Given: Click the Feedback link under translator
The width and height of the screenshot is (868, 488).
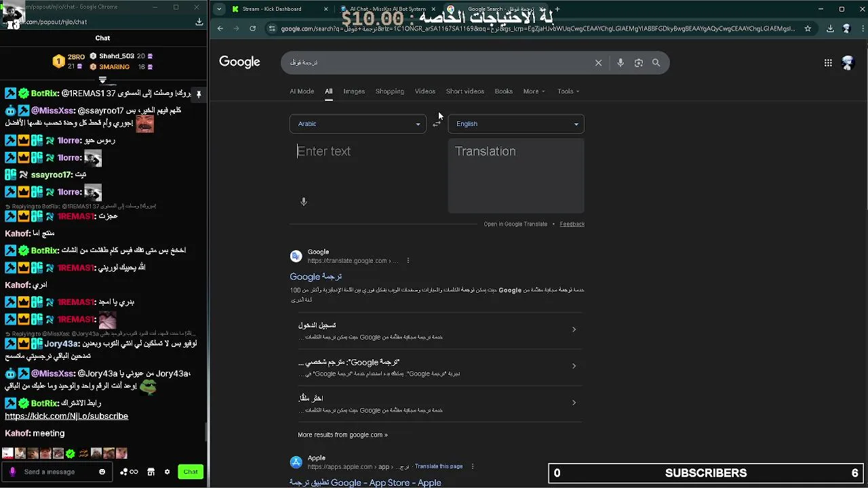Looking at the screenshot, I should tap(572, 224).
